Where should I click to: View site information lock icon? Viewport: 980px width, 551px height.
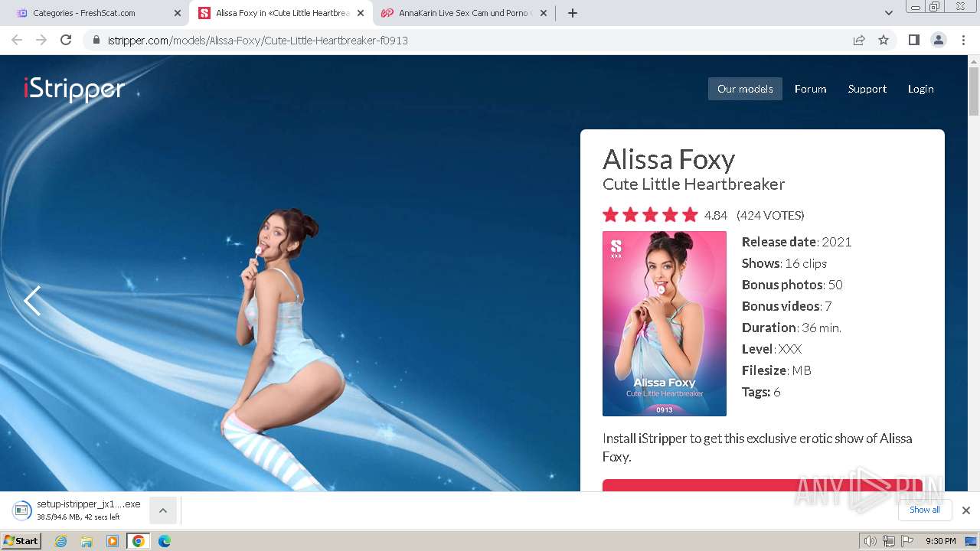tap(96, 40)
